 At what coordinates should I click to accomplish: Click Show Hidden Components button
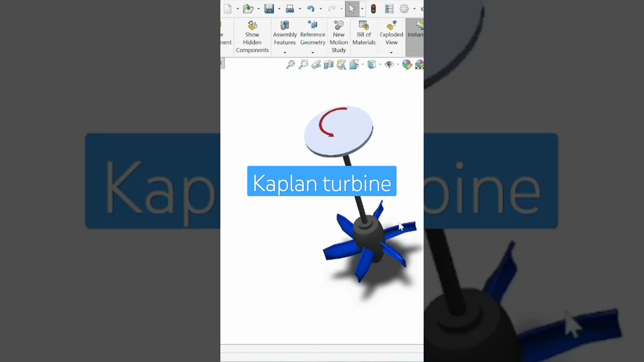pyautogui.click(x=252, y=37)
